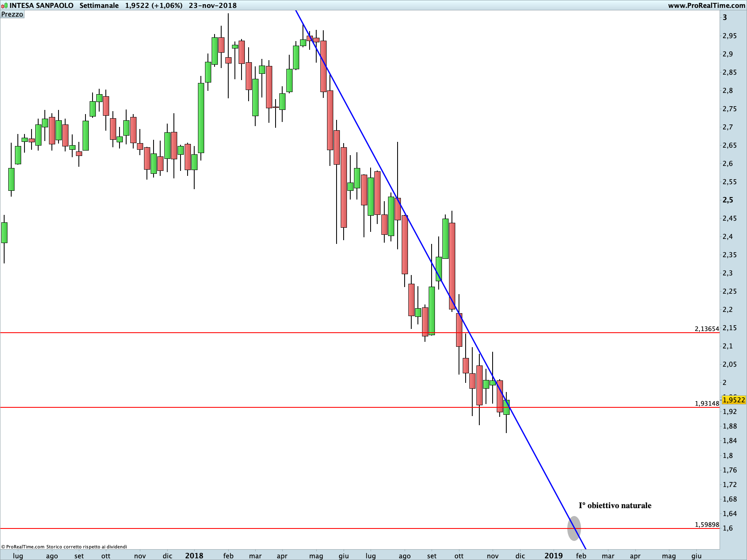Click the 2,95 price scale value
This screenshot has width=747, height=560.
coord(730,36)
